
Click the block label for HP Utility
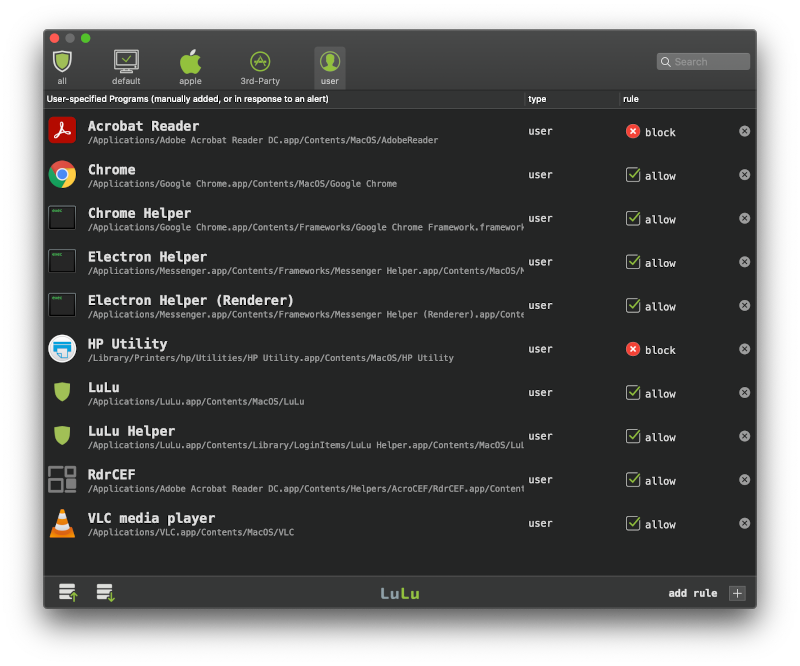click(x=660, y=350)
